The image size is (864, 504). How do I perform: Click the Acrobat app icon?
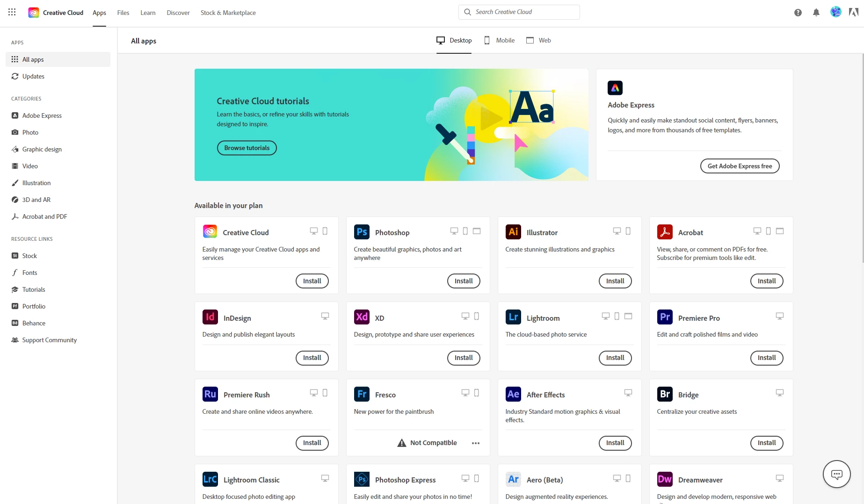(665, 232)
